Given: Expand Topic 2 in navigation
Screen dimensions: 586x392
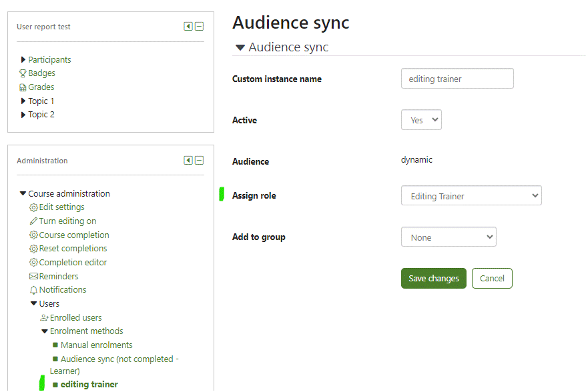Looking at the screenshot, I should click(x=23, y=115).
